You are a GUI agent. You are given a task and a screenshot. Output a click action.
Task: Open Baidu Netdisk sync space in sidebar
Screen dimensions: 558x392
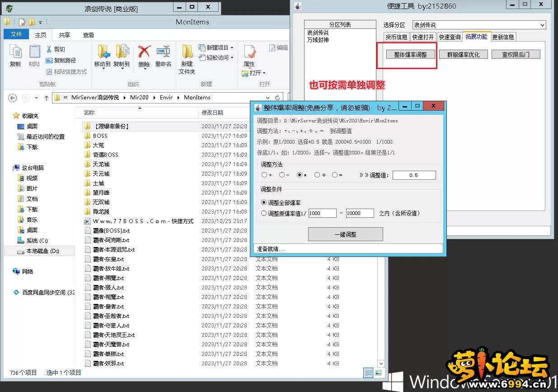(x=44, y=292)
